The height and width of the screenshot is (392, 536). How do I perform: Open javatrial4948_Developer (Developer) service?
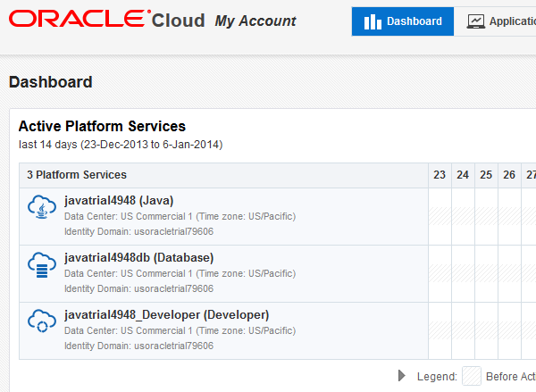[x=166, y=315]
